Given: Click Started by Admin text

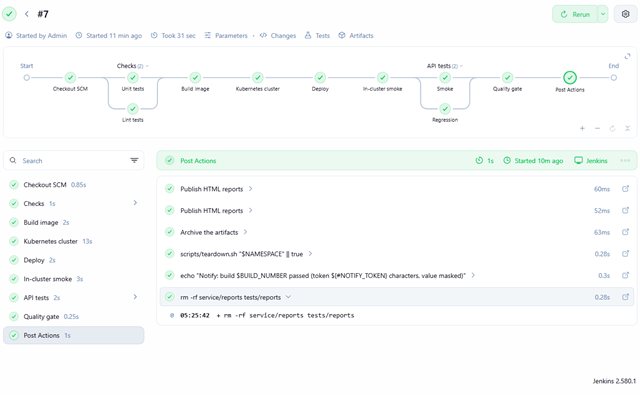Looking at the screenshot, I should 36,36.
